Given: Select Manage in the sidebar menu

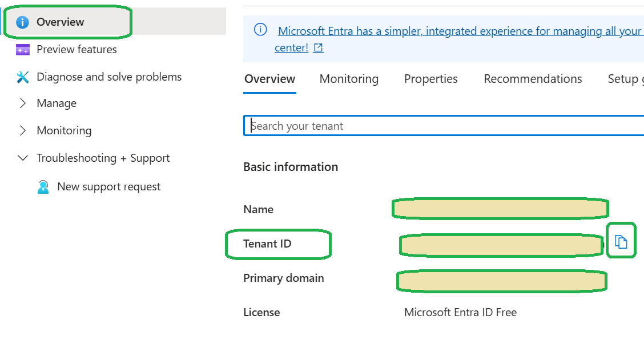Looking at the screenshot, I should tap(57, 103).
